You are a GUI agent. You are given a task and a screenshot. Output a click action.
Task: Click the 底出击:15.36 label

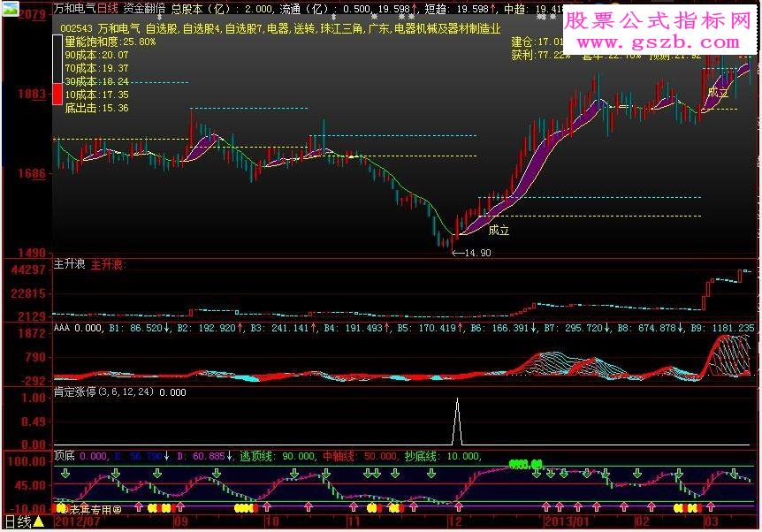coord(96,107)
